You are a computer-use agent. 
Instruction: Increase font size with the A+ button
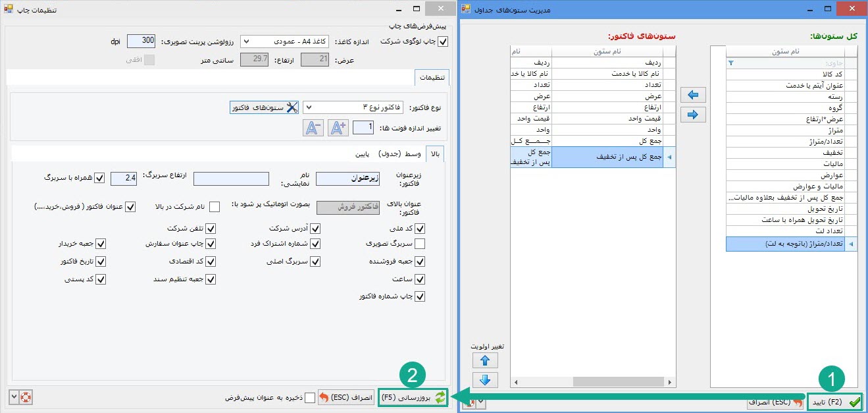point(338,128)
